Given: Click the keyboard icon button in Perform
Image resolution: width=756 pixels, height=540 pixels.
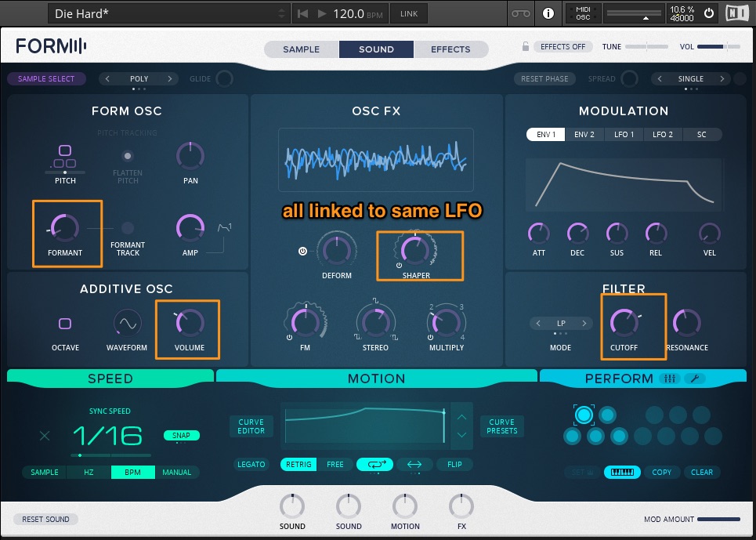Looking at the screenshot, I should [x=622, y=472].
